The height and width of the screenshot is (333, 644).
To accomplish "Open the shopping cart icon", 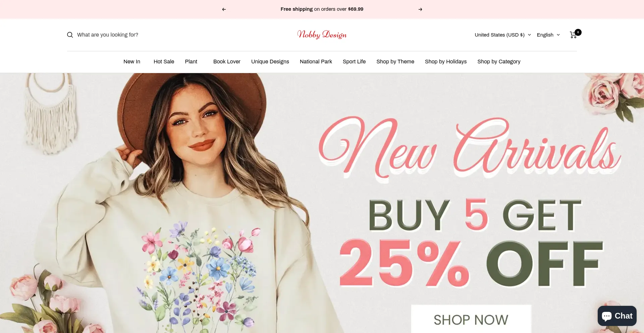I will point(574,35).
